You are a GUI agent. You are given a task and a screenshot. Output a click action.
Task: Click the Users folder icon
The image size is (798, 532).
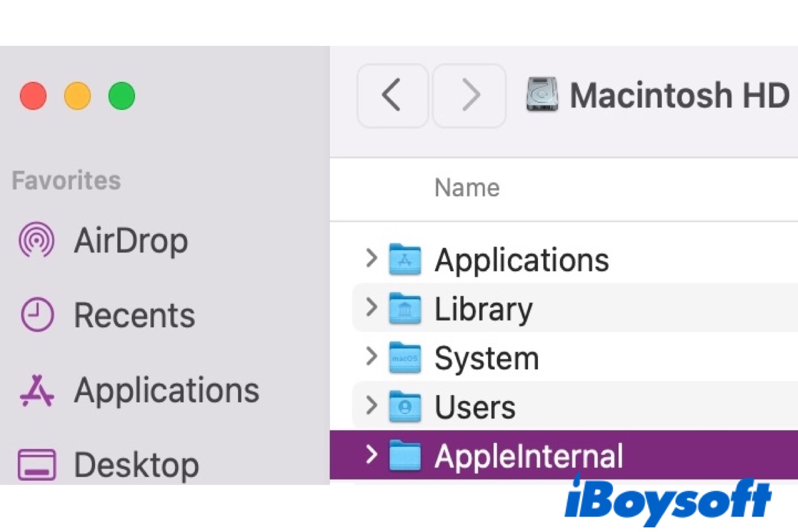tap(405, 407)
